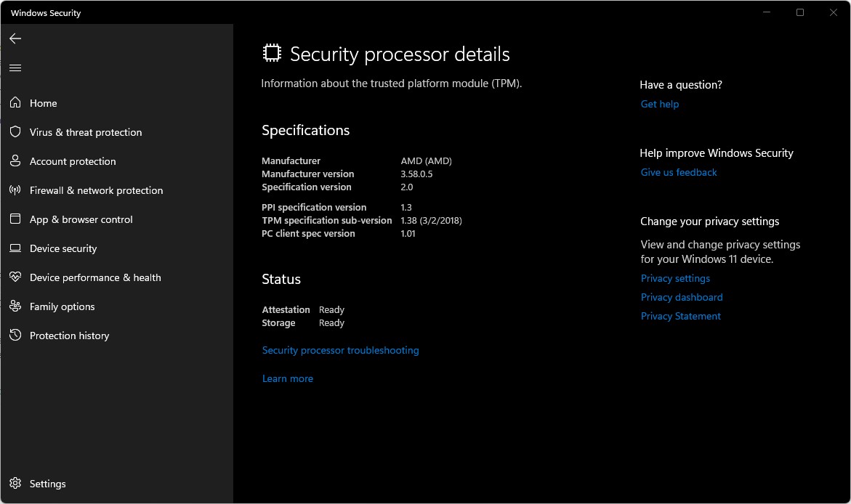
Task: Click the Windows Security title bar text
Action: coord(46,13)
